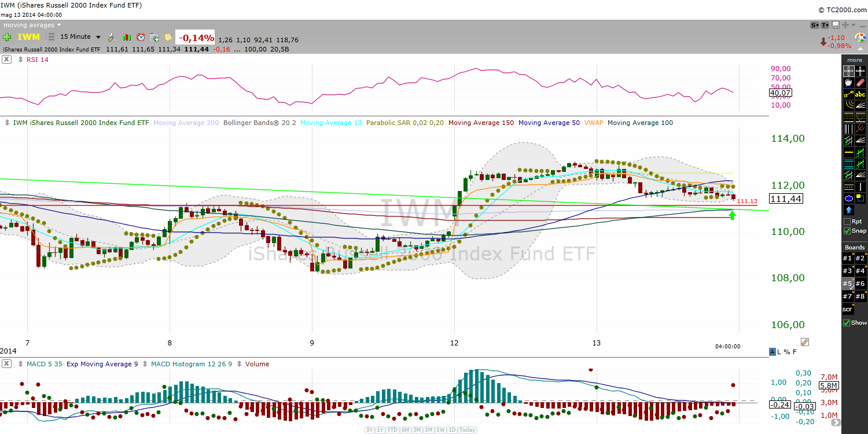Image resolution: width=868 pixels, height=434 pixels.
Task: Switch to board #1
Action: pos(848,258)
